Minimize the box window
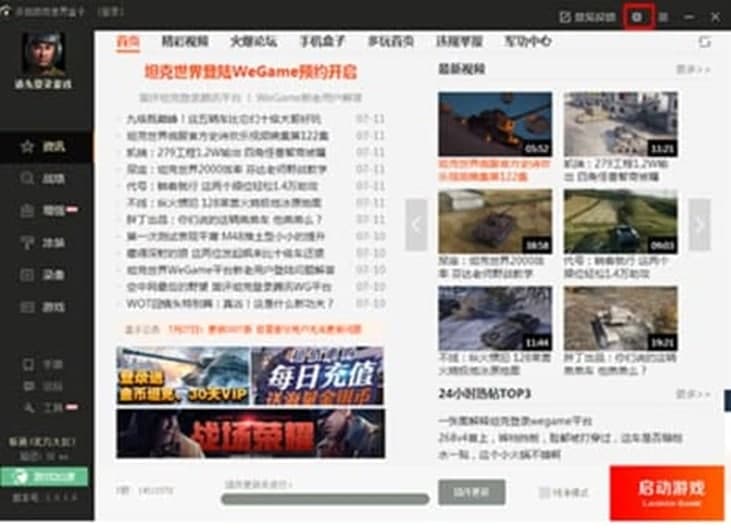 (689, 17)
